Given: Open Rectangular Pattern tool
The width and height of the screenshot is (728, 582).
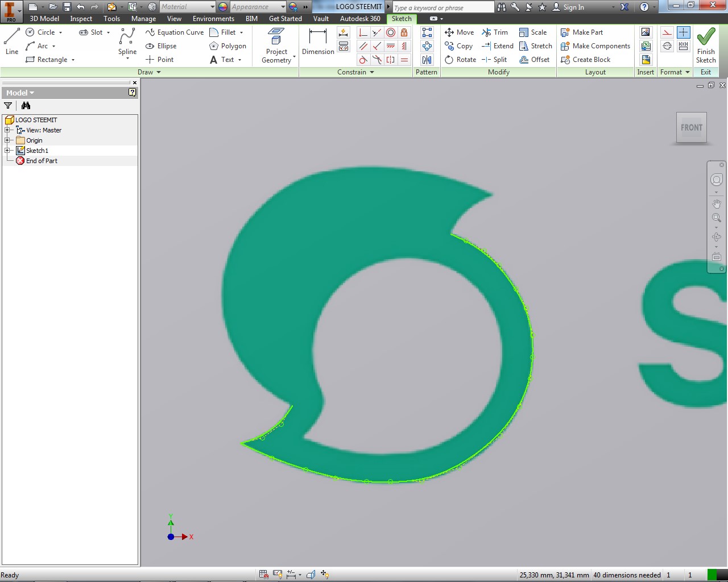Looking at the screenshot, I should [427, 32].
